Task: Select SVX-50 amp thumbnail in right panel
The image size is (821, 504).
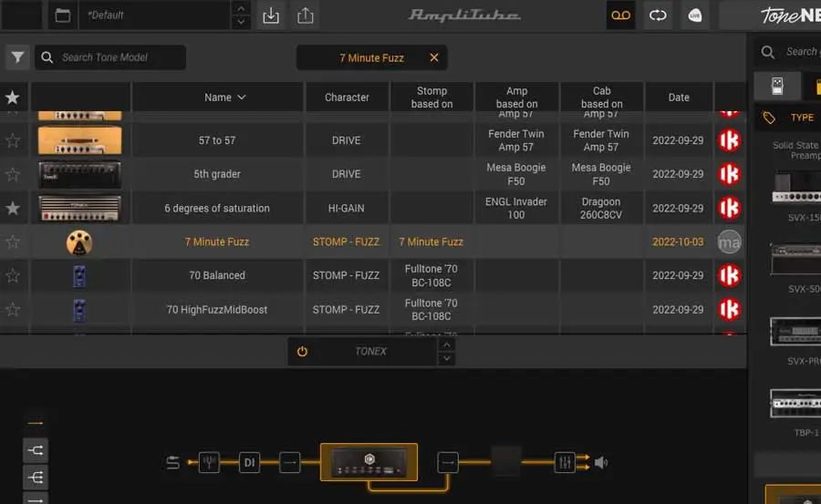Action: [796, 259]
